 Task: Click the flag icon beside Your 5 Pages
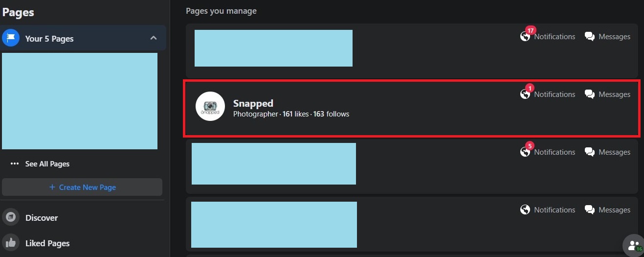pyautogui.click(x=11, y=38)
